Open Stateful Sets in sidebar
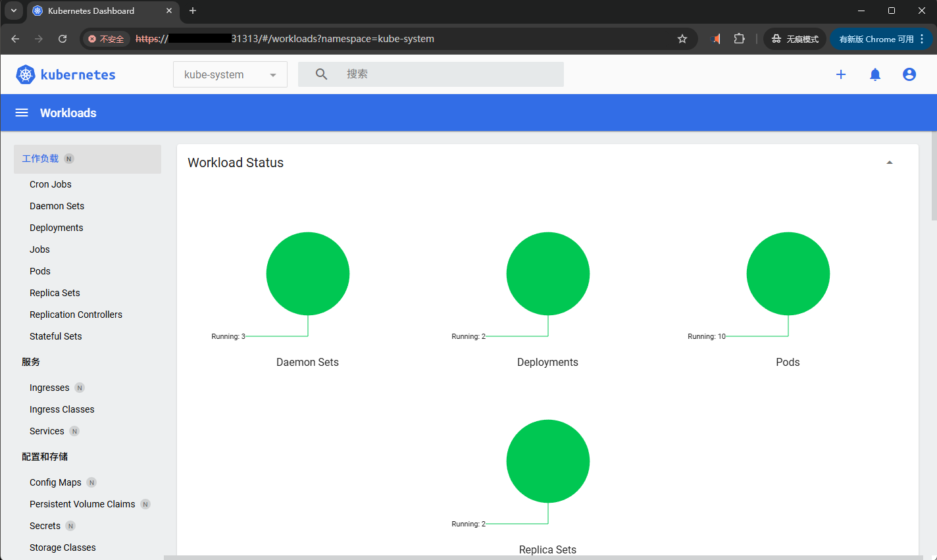 click(55, 336)
